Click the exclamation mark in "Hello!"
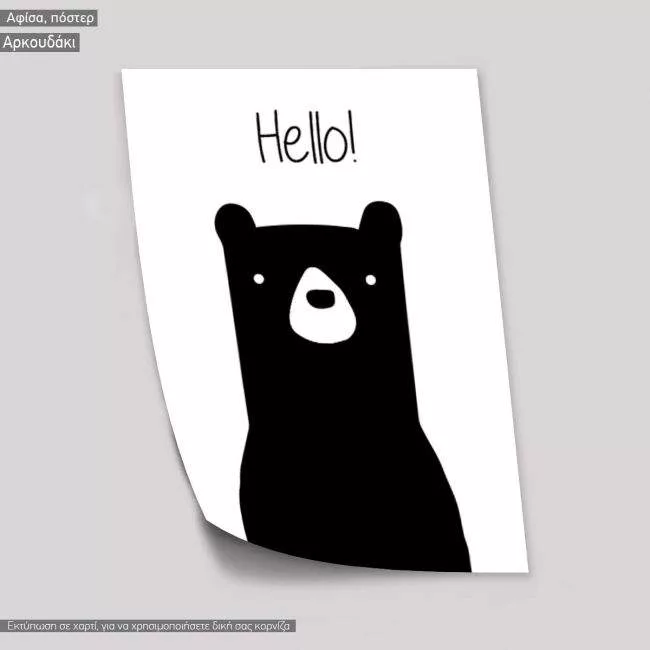 click(350, 138)
